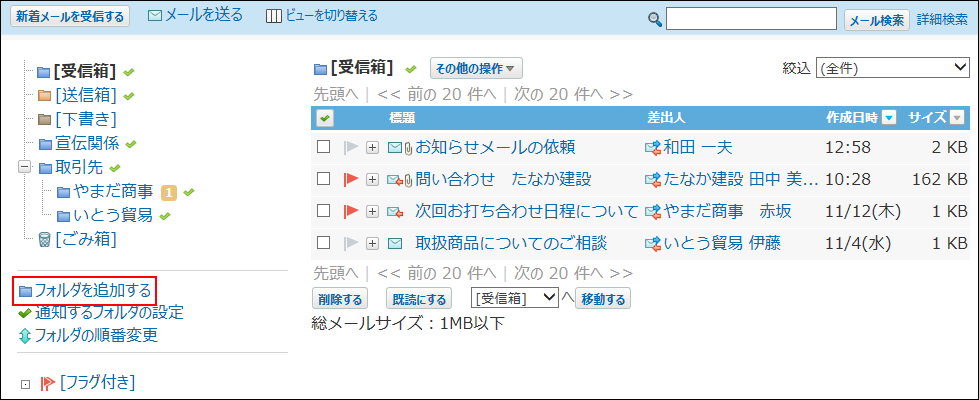This screenshot has width=979, height=400.
Task: Open いとう貿易 subfolder
Action: pos(113,215)
